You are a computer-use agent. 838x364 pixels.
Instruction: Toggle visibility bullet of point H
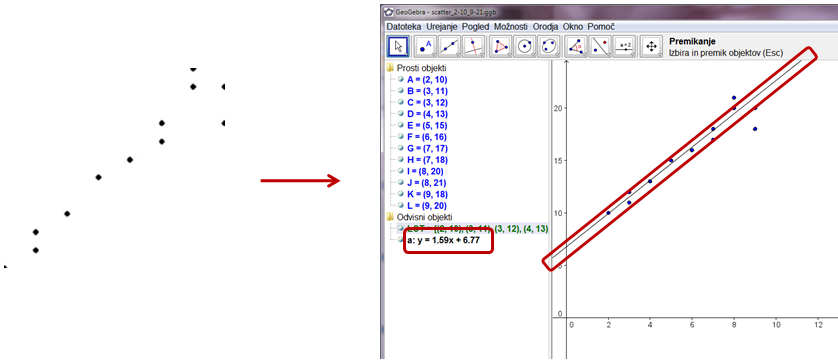pyautogui.click(x=400, y=160)
